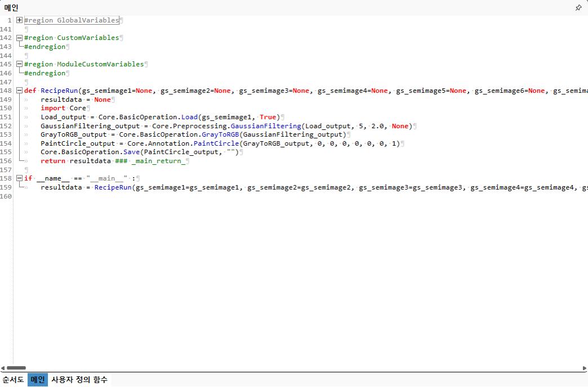
Task: Place cursor on PaintCircle method call
Action: (x=216, y=143)
